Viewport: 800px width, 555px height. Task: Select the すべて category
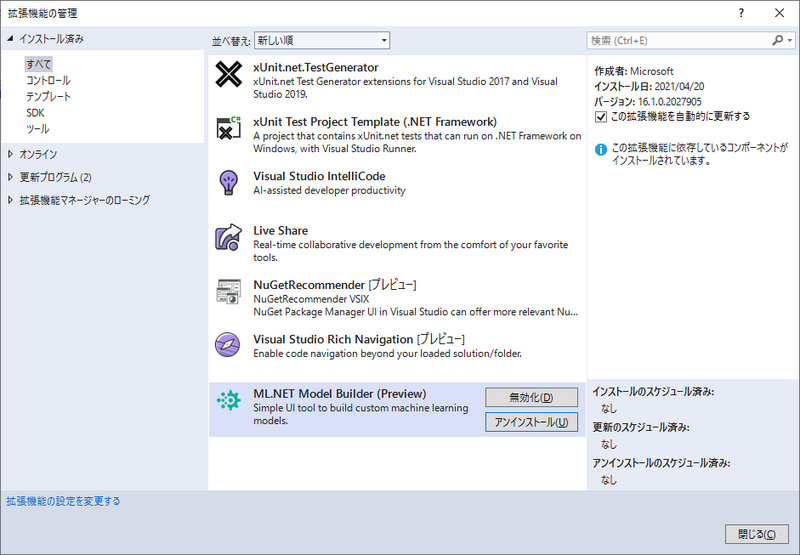pos(39,64)
